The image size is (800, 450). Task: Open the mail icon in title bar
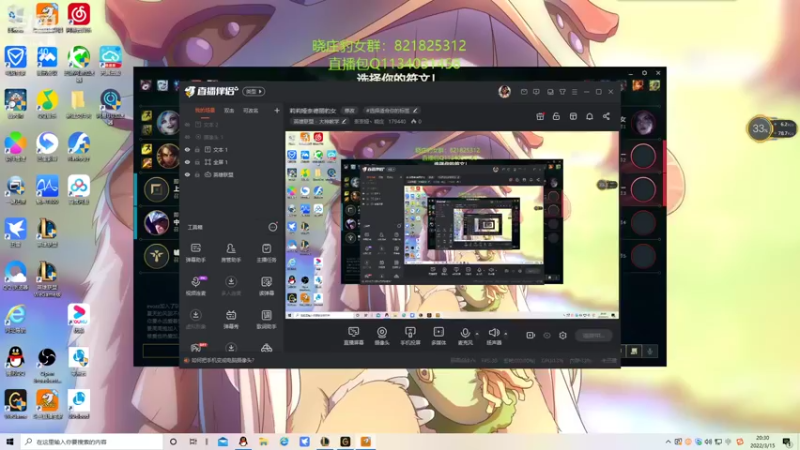(524, 92)
